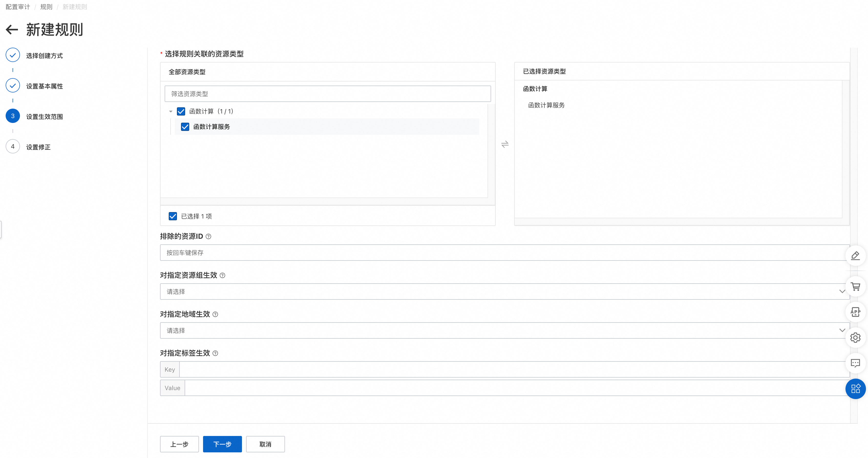This screenshot has width=868, height=458.
Task: Click the 下一步 button
Action: [x=222, y=444]
